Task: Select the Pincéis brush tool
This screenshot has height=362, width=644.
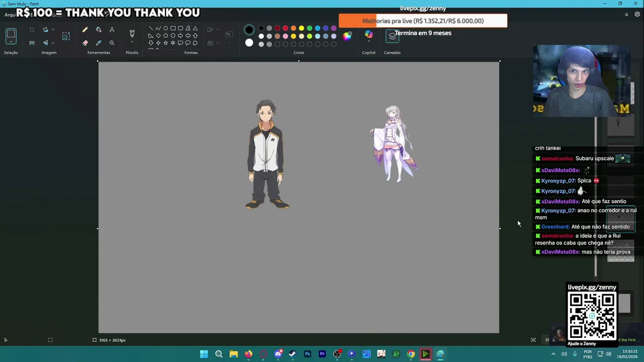Action: pyautogui.click(x=132, y=33)
